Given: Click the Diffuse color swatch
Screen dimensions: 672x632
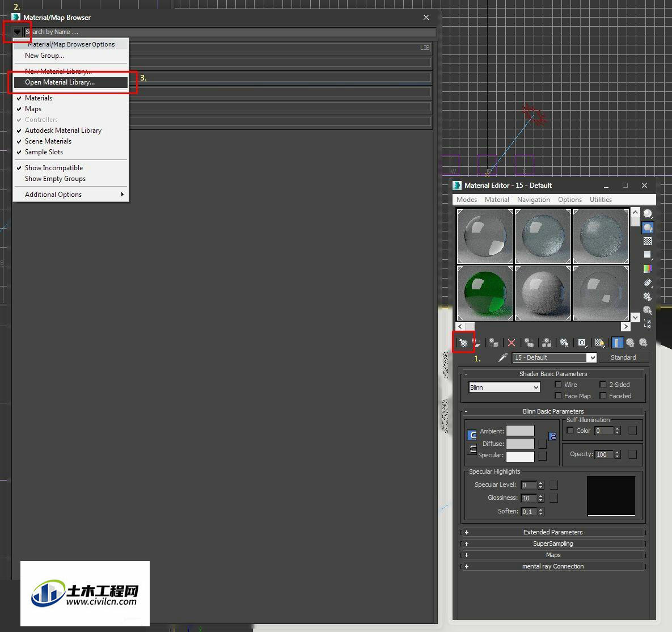Looking at the screenshot, I should coord(520,443).
